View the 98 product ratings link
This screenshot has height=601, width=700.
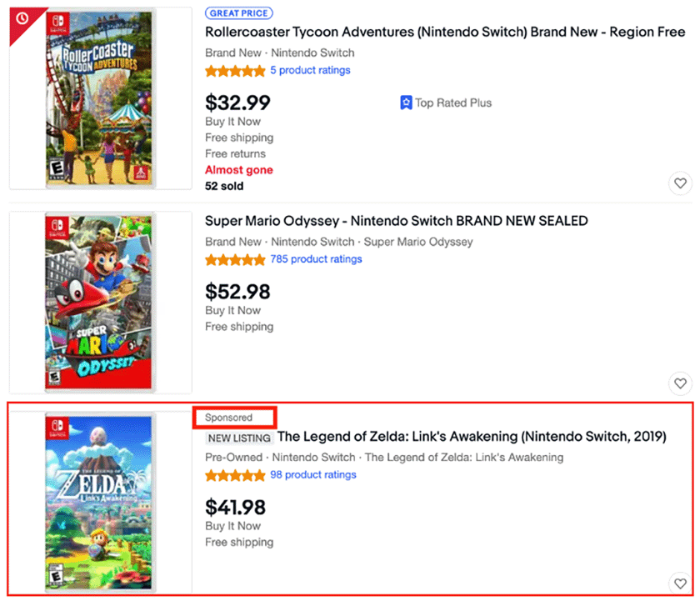(313, 474)
